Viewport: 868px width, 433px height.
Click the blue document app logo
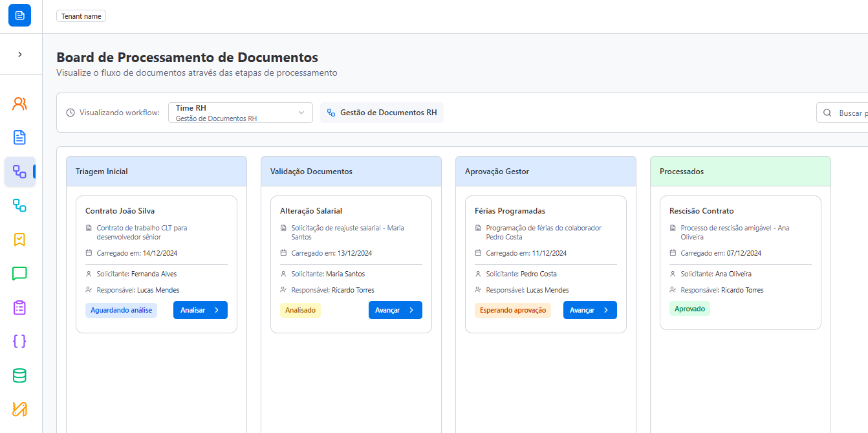(19, 15)
